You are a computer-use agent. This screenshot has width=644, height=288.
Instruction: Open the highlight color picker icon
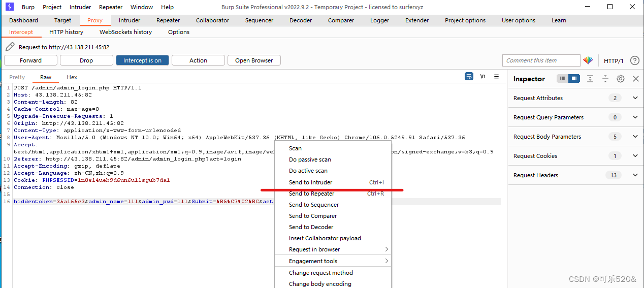click(x=588, y=60)
